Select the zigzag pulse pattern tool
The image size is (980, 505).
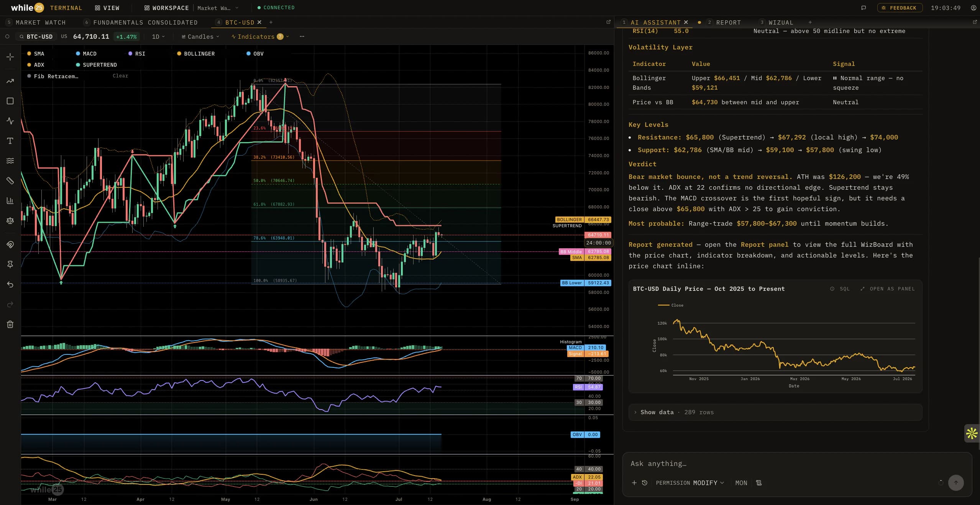point(10,121)
